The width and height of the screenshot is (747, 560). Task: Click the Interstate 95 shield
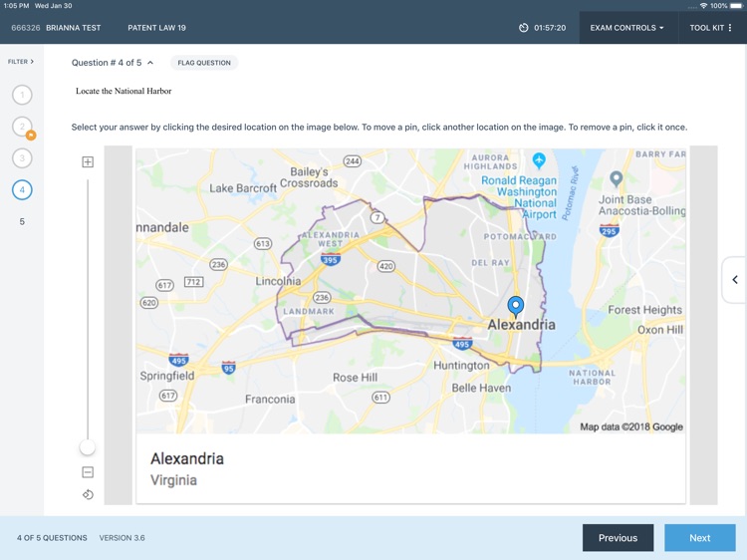click(229, 368)
